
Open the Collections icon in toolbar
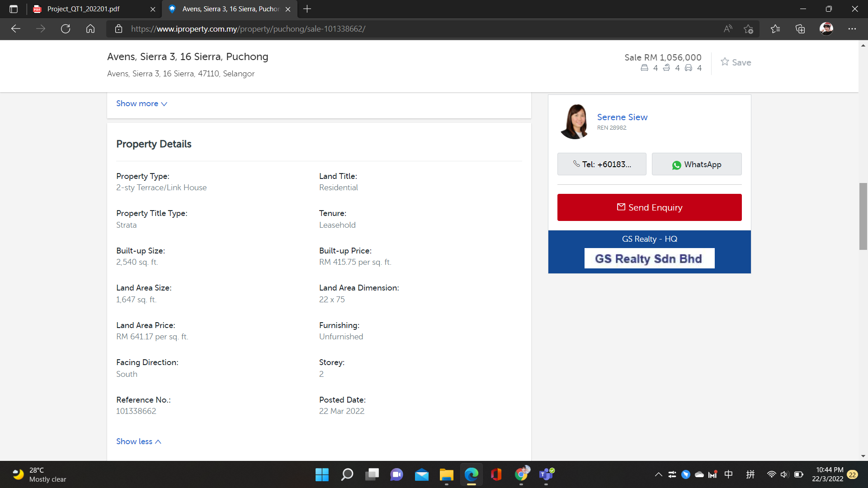pyautogui.click(x=800, y=29)
